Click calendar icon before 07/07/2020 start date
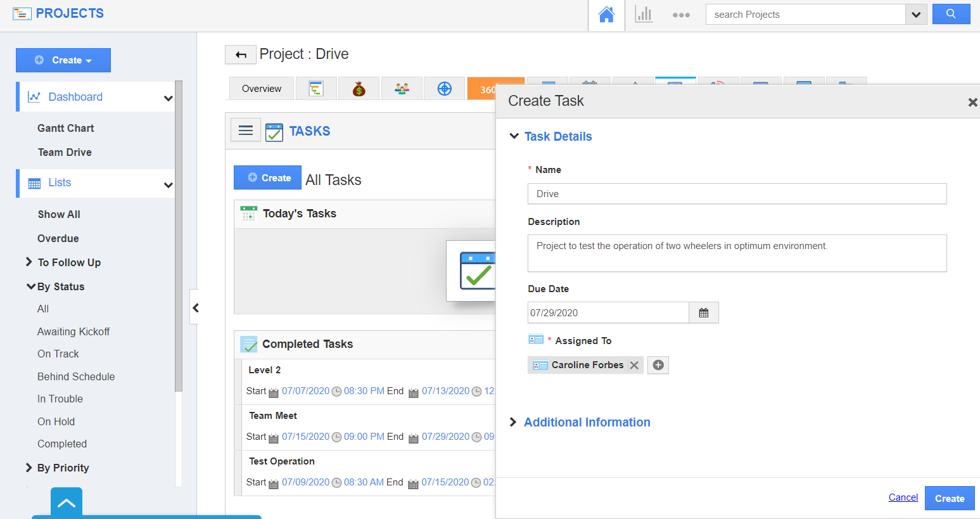The height and width of the screenshot is (519, 980). [274, 392]
